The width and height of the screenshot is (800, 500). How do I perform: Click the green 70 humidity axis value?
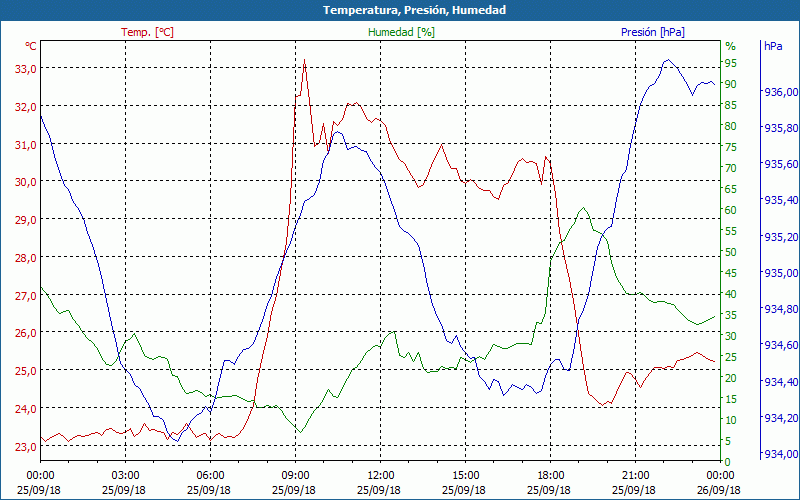tap(731, 168)
